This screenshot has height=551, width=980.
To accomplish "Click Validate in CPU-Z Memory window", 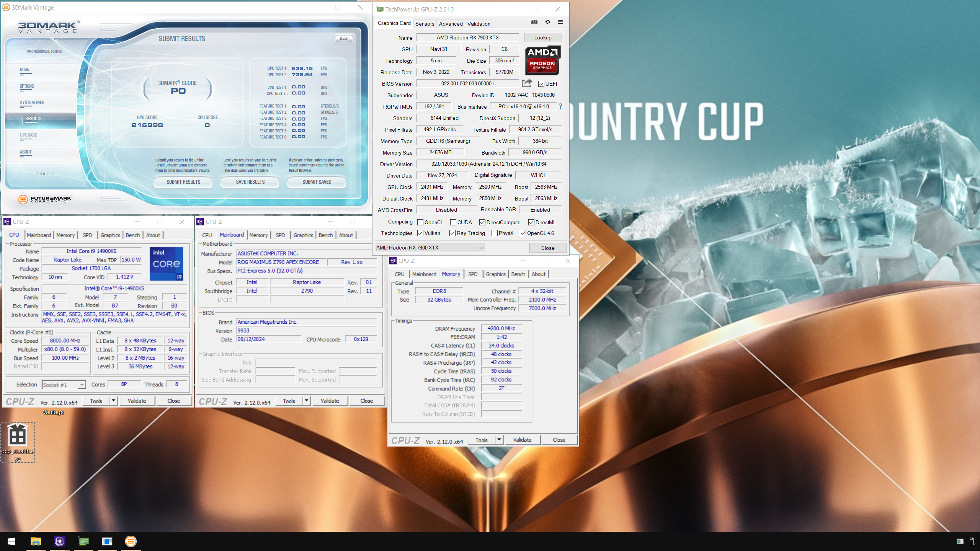I will click(x=522, y=440).
